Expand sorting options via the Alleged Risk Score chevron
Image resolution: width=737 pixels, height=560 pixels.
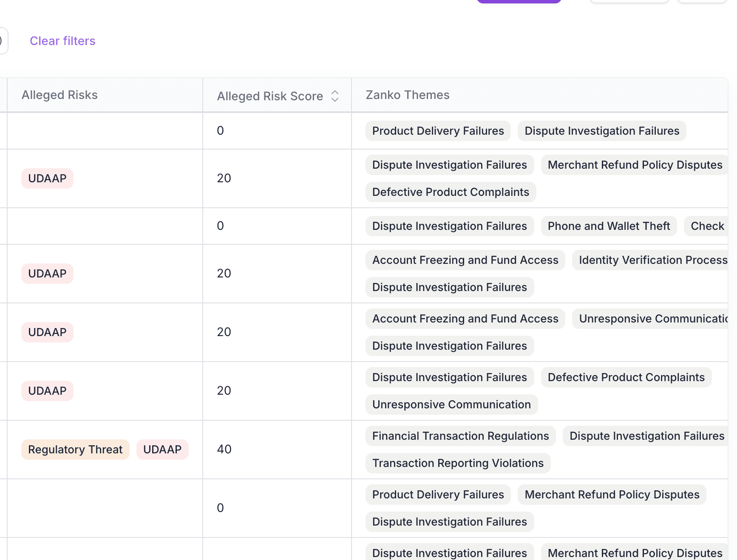(334, 96)
